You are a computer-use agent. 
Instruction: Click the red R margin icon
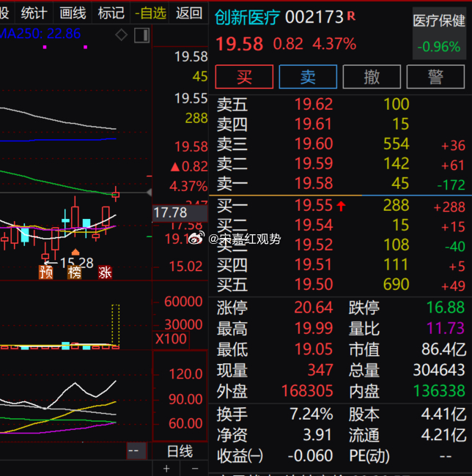[351, 16]
